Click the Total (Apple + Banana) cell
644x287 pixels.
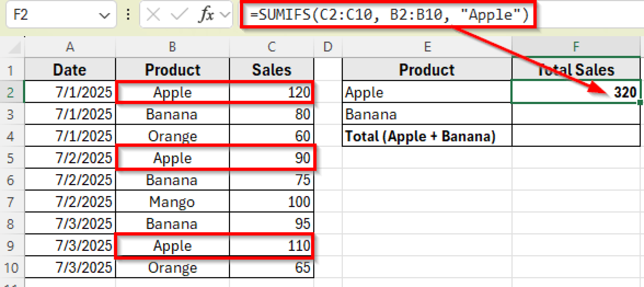tap(427, 136)
